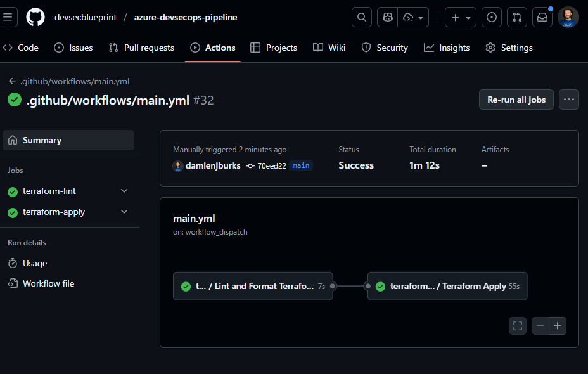
Task: Select the Terraform Apply job node
Action: click(447, 286)
